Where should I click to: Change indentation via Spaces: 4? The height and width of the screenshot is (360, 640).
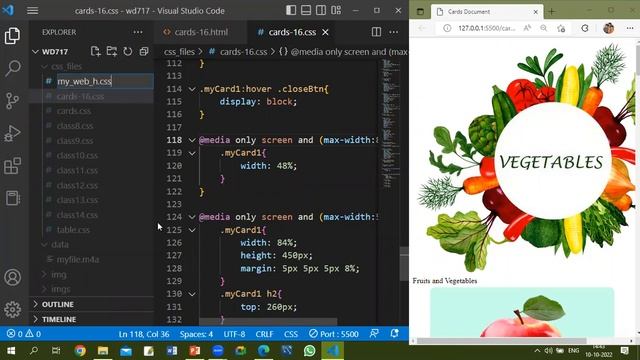coord(196,334)
